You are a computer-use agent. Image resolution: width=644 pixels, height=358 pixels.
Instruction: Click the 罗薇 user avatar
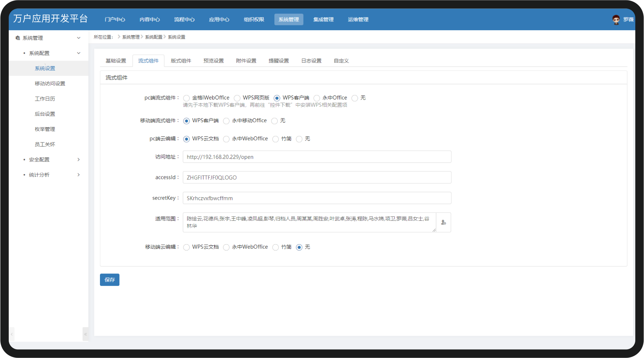(616, 20)
